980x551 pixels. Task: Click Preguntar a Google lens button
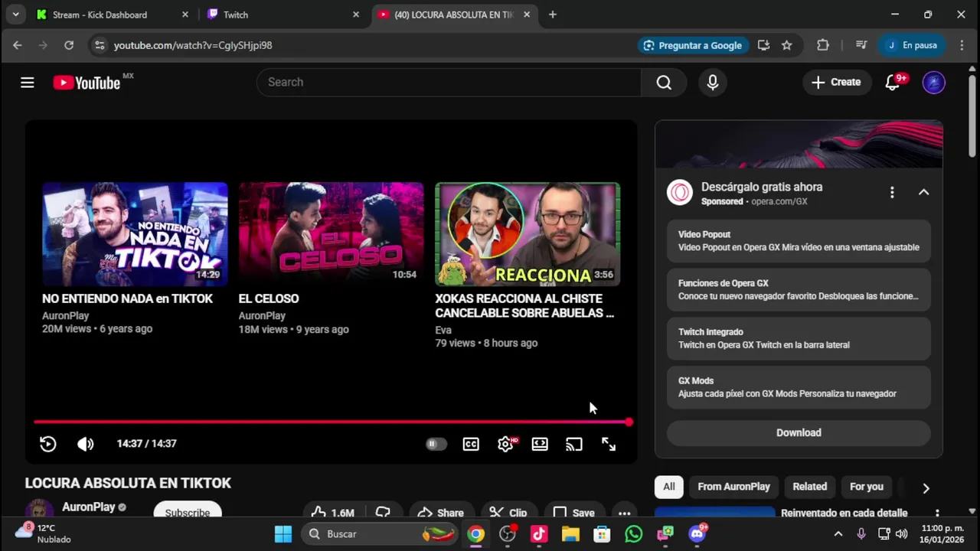pos(694,45)
